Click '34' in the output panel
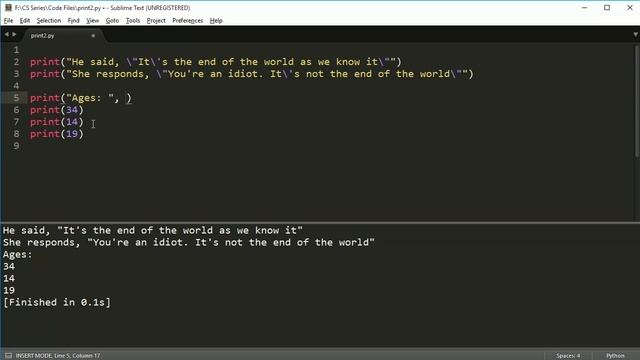Image resolution: width=640 pixels, height=360 pixels. pos(9,266)
